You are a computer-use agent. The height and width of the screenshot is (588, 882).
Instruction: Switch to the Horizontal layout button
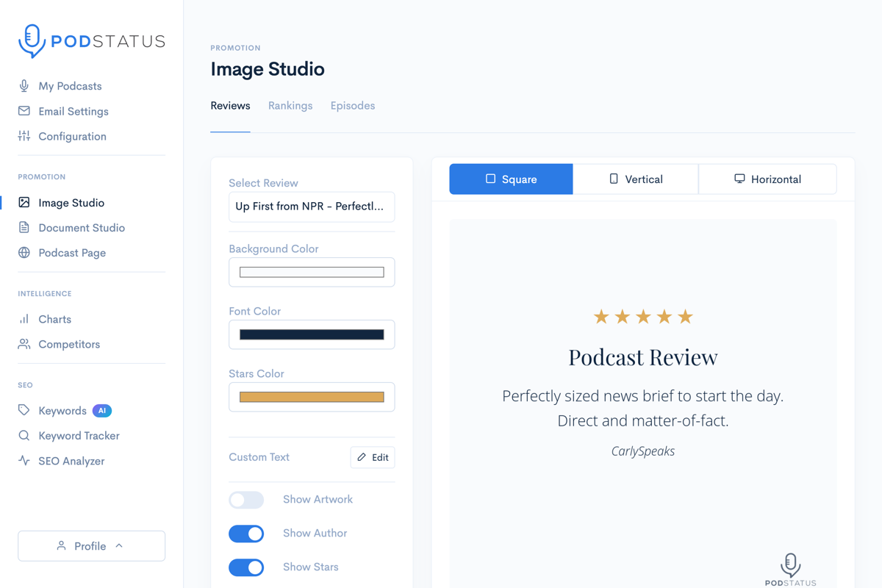pyautogui.click(x=767, y=179)
